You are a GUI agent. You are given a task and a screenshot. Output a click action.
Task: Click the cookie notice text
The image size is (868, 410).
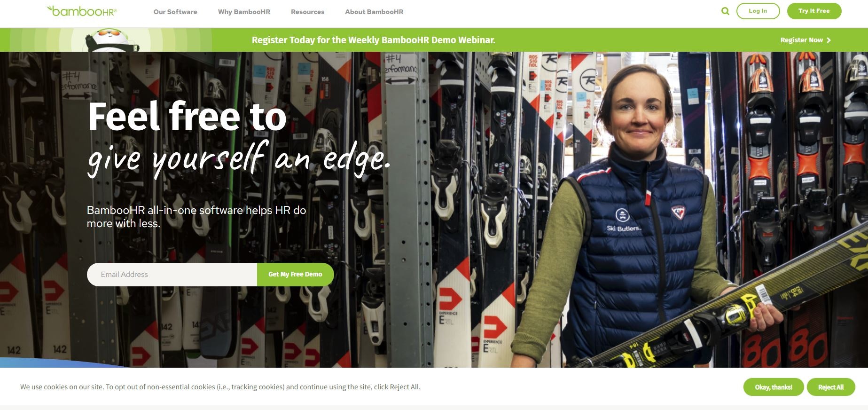(220, 387)
